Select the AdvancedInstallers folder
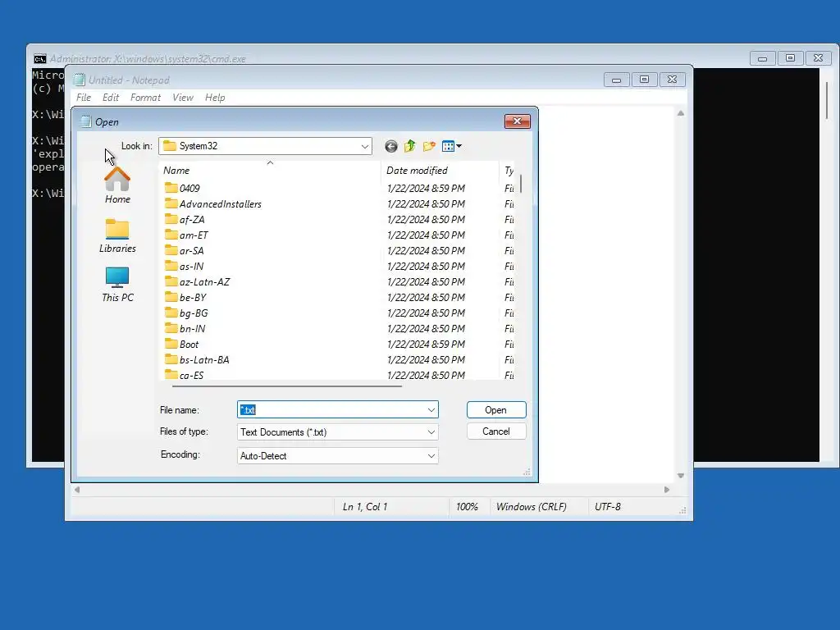840x630 pixels. (x=212, y=203)
